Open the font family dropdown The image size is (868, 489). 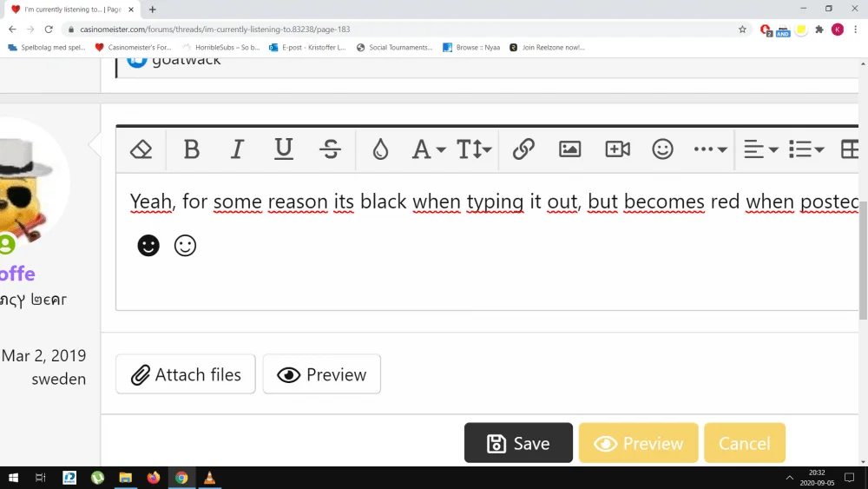(429, 149)
